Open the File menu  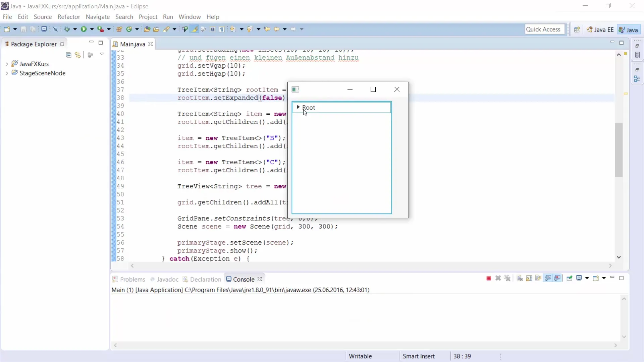coord(7,17)
